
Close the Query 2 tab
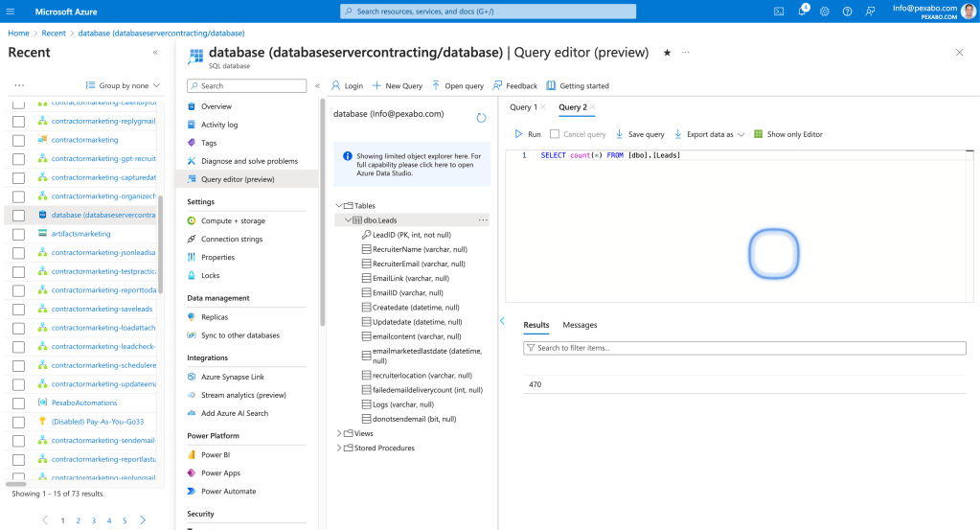point(592,107)
